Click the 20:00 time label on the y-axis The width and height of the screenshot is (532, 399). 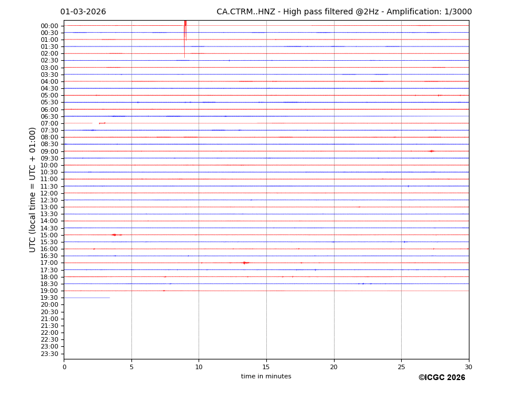pos(49,305)
